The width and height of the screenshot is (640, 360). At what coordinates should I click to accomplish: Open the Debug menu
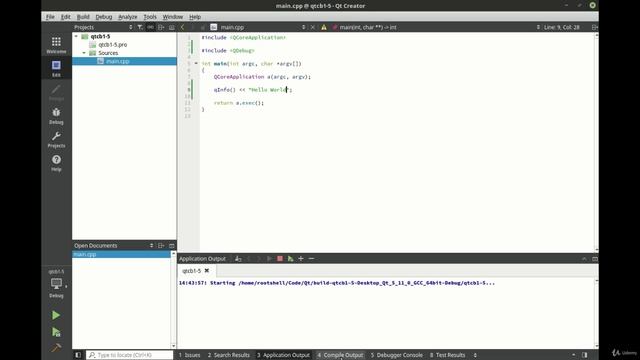104,17
